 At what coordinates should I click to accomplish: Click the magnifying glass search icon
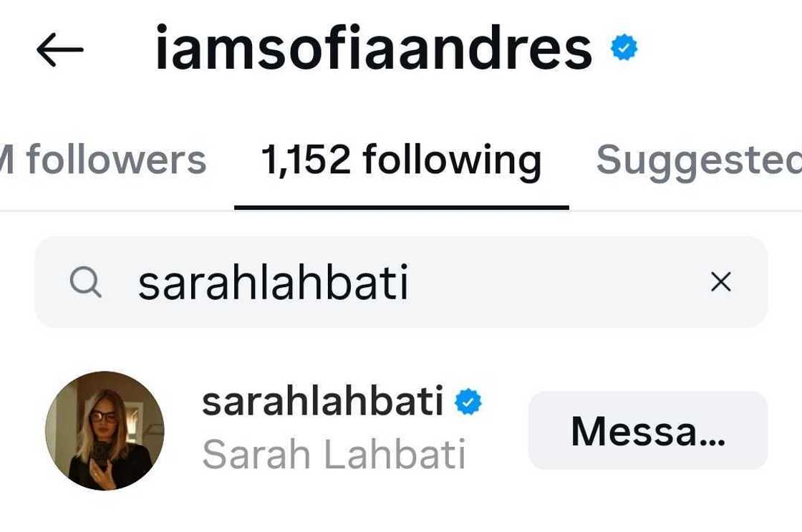coord(85,282)
